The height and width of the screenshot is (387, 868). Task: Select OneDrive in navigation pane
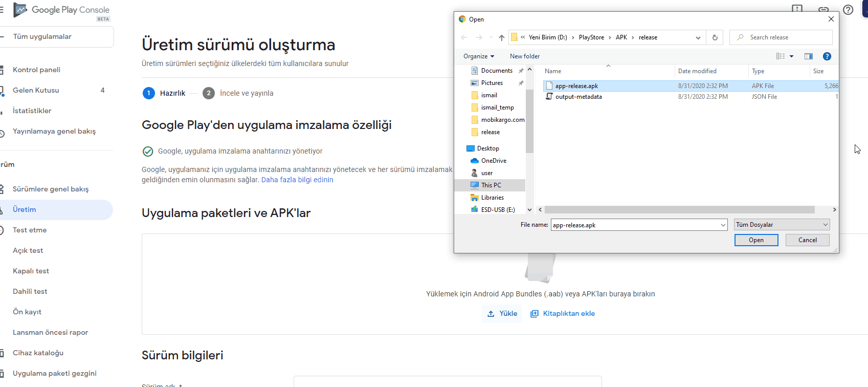494,161
